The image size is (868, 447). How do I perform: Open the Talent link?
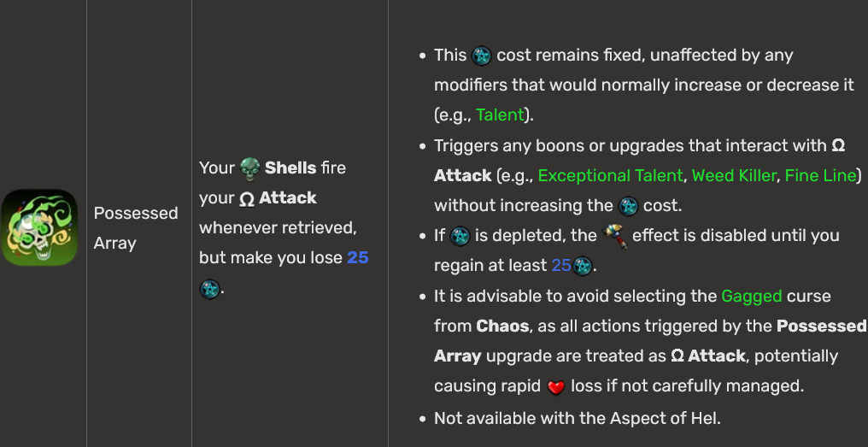(500, 115)
